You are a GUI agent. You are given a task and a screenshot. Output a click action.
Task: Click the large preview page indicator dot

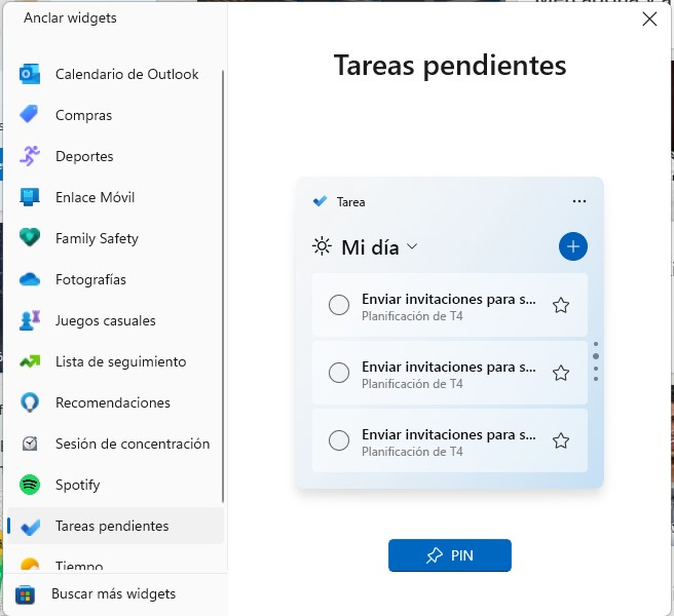[x=595, y=356]
